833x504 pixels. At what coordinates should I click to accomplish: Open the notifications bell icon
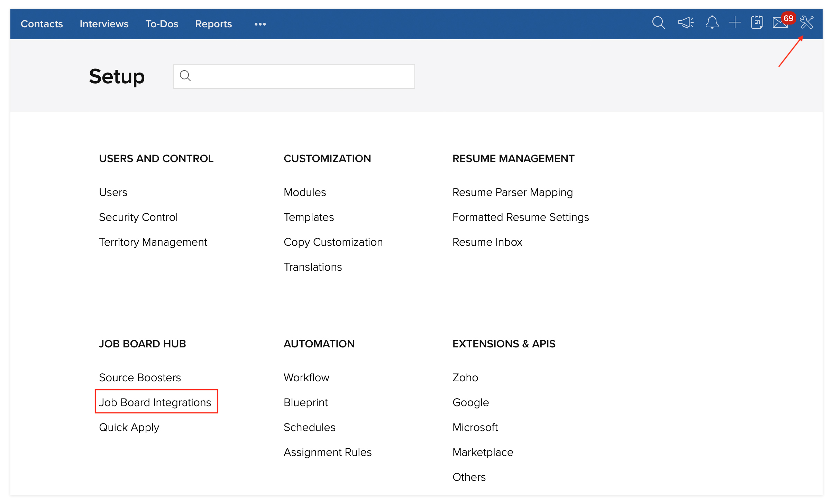(712, 23)
